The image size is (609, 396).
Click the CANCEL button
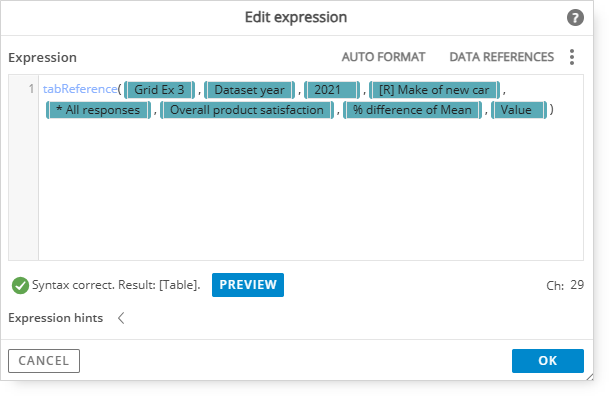click(x=44, y=361)
